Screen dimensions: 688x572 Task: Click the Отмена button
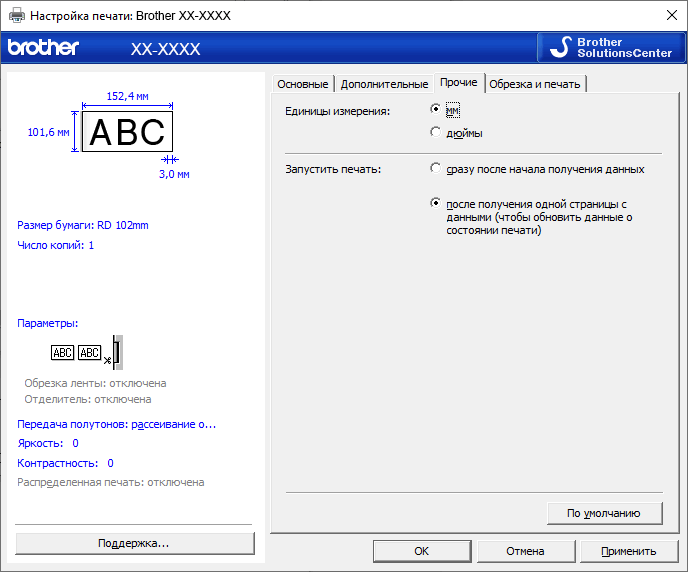525,551
